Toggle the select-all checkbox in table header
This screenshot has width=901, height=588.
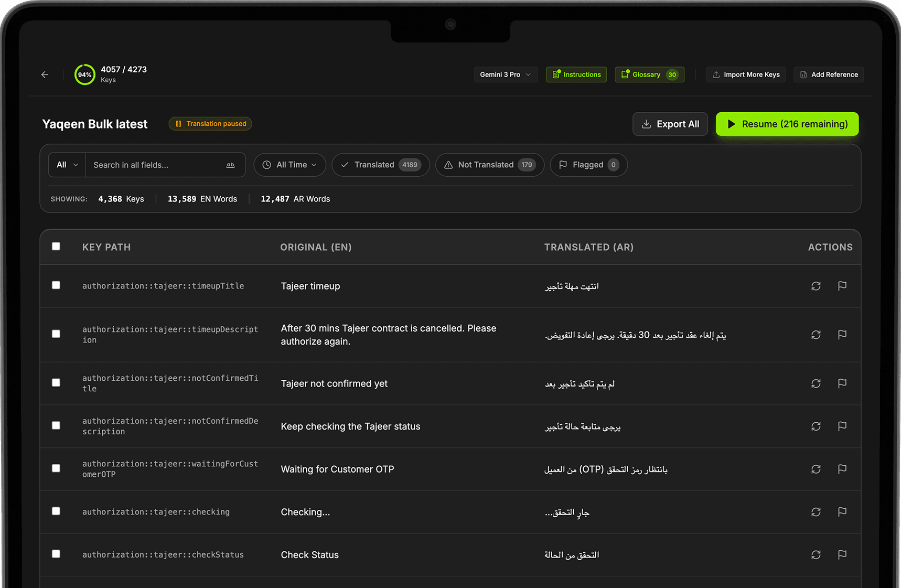tap(56, 247)
